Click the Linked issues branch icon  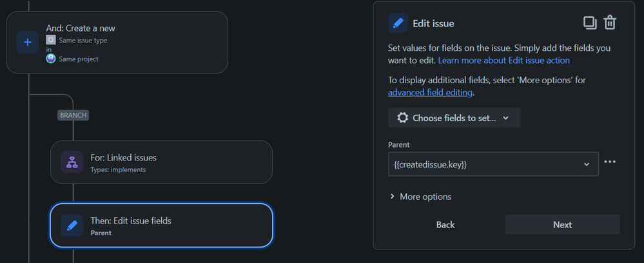click(x=72, y=162)
